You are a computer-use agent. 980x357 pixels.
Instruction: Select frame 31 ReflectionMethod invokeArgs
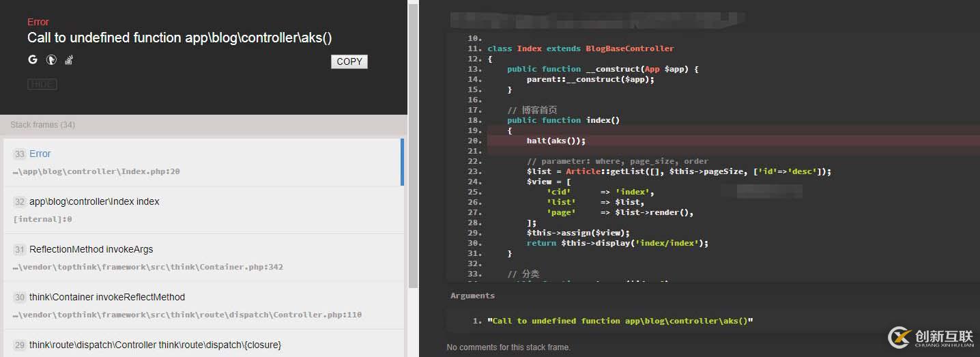coord(204,257)
